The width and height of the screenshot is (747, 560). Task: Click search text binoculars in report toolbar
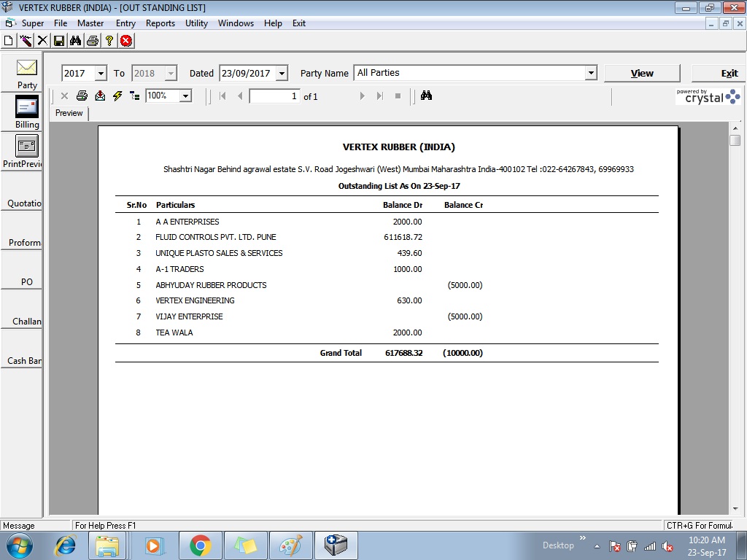pyautogui.click(x=427, y=96)
